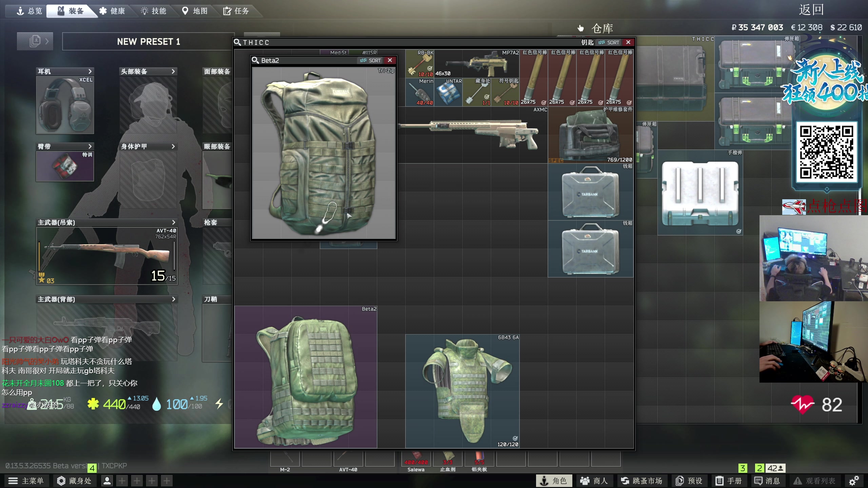Select the first 红色信号棒 flare
This screenshot has height=488, width=868.
coord(534,78)
